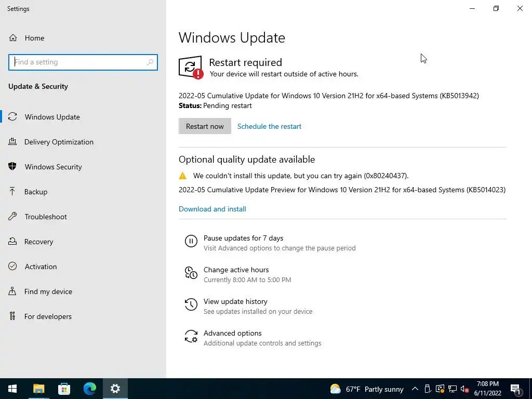532x399 pixels.
Task: Click the Update & Security heading
Action: (38, 86)
